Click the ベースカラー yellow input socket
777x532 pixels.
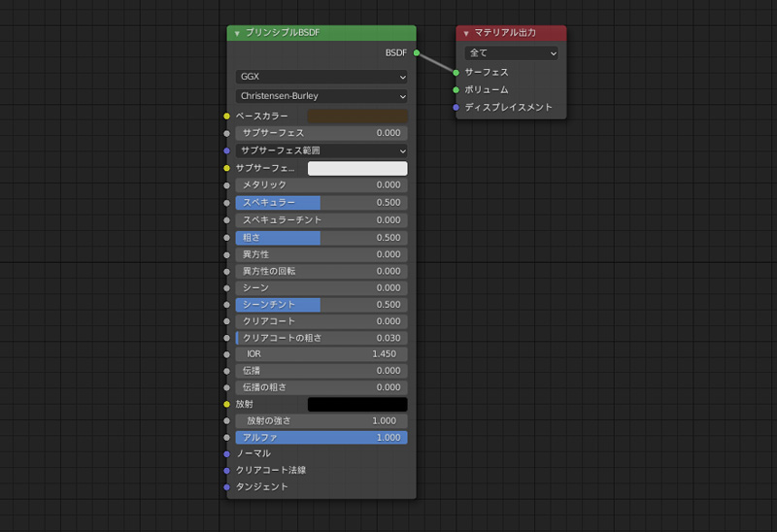pos(226,116)
